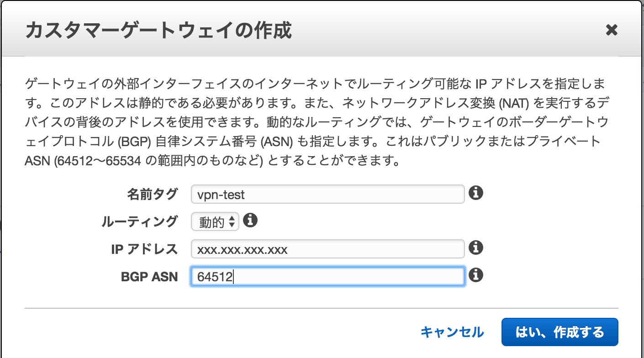This screenshot has width=644, height=358.
Task: Expand the ルーティング dropdown showing 動的
Action: coord(215,221)
